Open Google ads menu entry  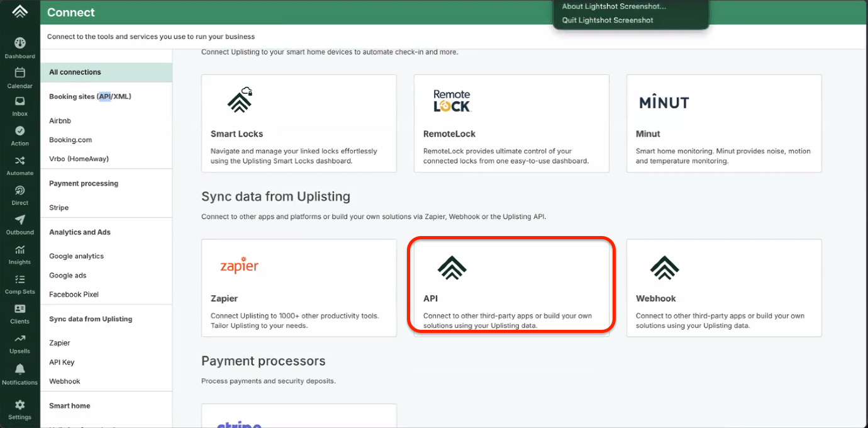coord(68,275)
